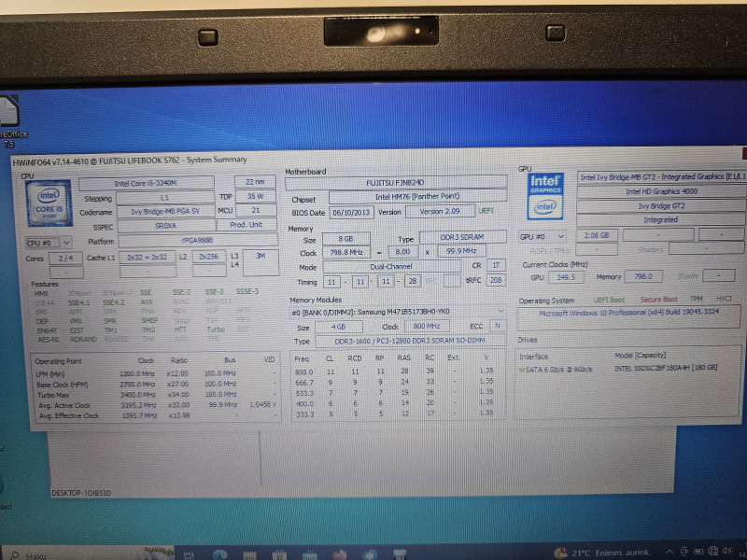Click the module size 4 GB field
The image size is (747, 560).
[x=338, y=327]
